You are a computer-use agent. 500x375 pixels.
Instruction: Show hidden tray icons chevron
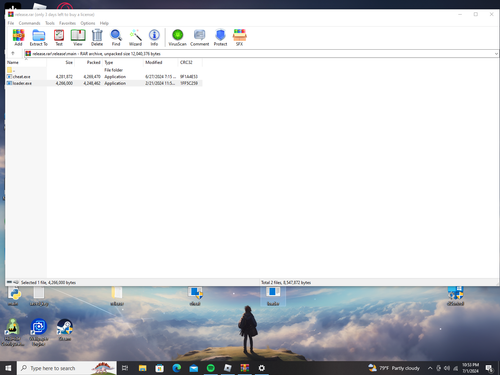pyautogui.click(x=430, y=368)
